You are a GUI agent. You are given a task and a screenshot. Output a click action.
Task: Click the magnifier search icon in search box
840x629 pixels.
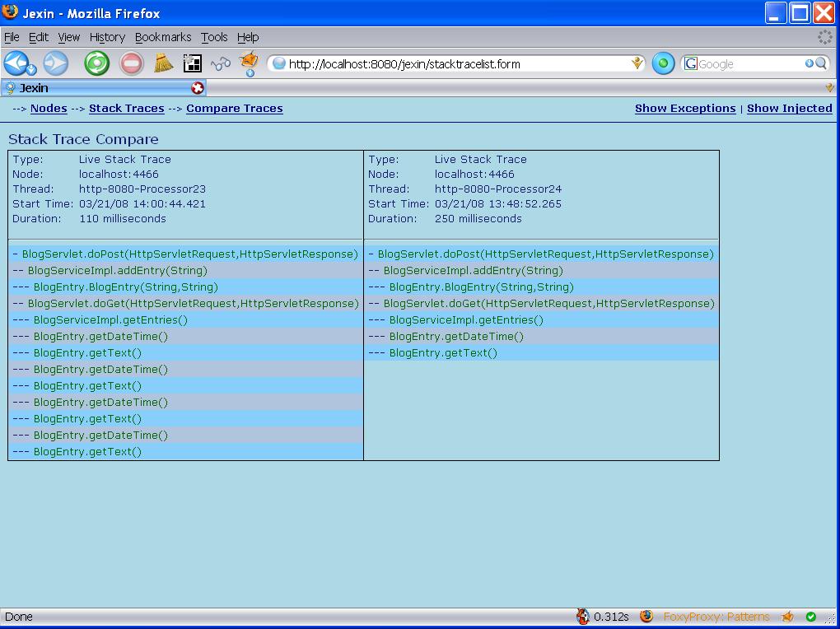pos(821,63)
